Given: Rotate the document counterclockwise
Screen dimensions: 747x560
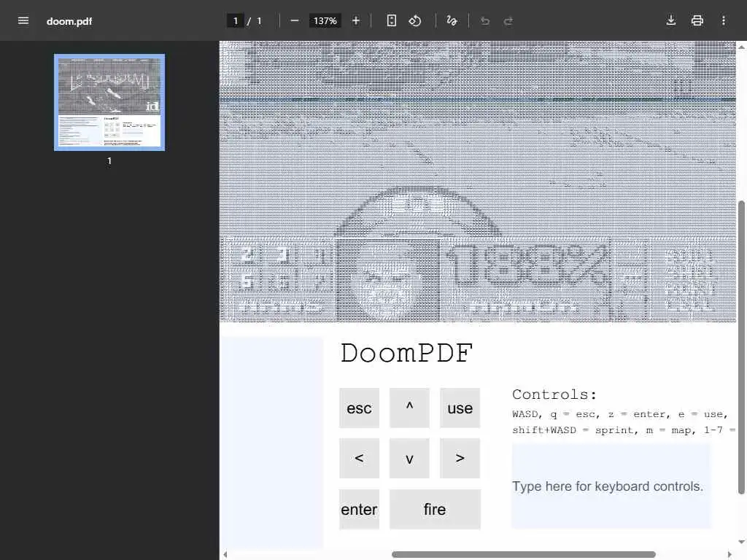Looking at the screenshot, I should tap(415, 20).
